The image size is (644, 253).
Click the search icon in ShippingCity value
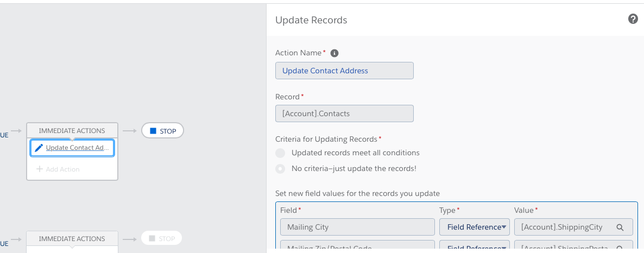[x=620, y=227]
